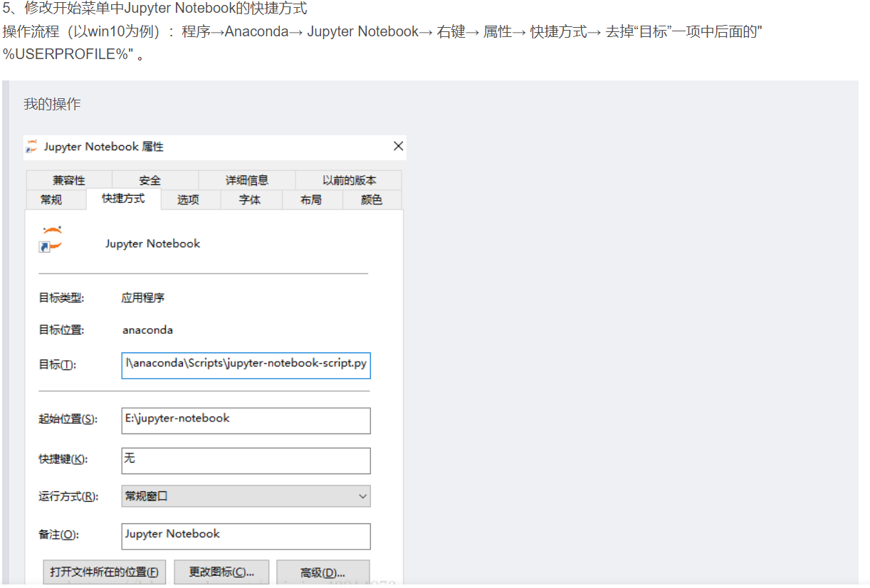Go to the 以前的版本 tab
Viewport: 870px width, 588px height.
point(349,180)
